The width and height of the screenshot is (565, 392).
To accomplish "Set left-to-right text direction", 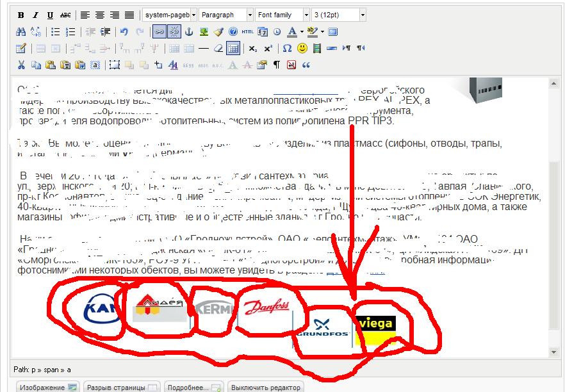I will tap(347, 48).
